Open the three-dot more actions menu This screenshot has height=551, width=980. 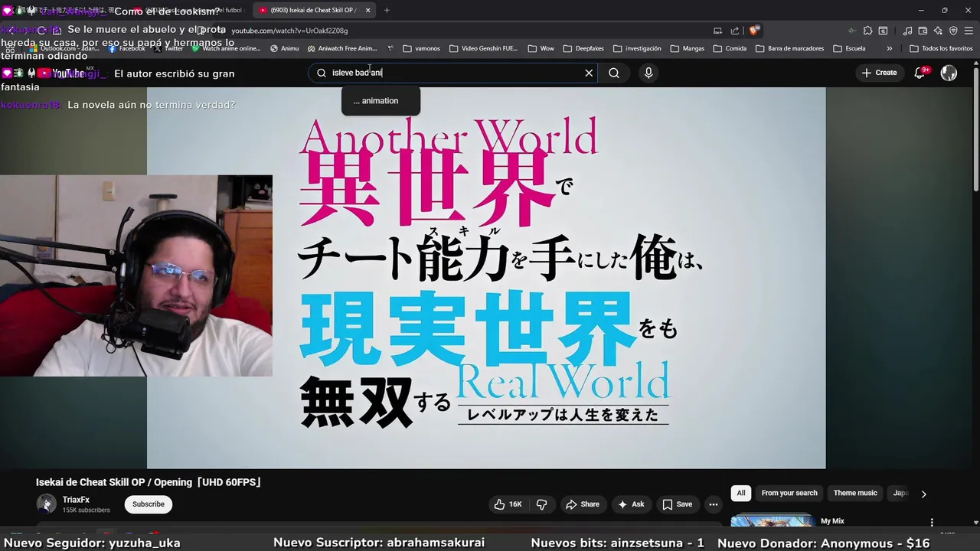[x=714, y=504]
